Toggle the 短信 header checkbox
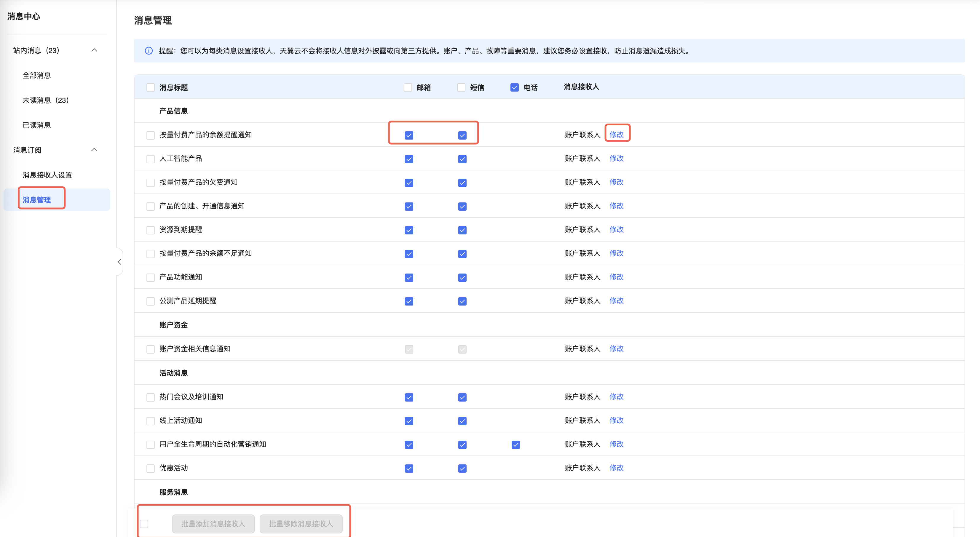 (461, 87)
